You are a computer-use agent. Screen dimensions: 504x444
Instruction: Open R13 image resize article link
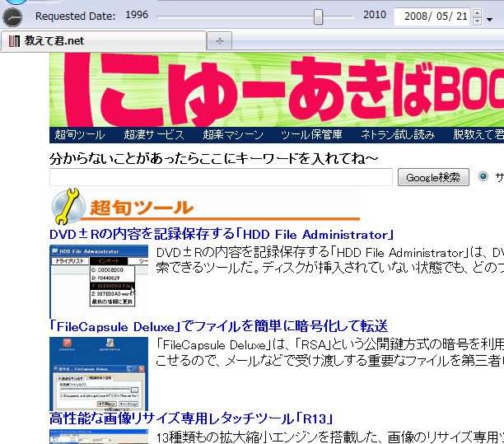click(x=191, y=418)
